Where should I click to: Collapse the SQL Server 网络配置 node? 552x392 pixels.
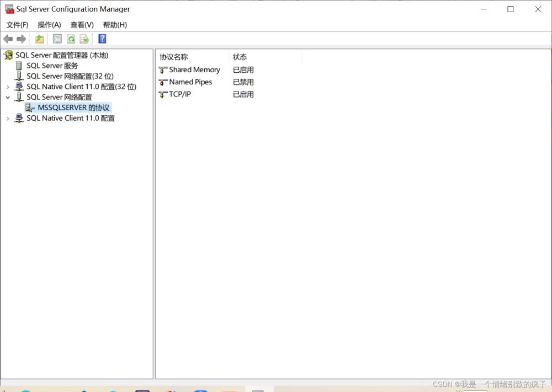click(8, 98)
